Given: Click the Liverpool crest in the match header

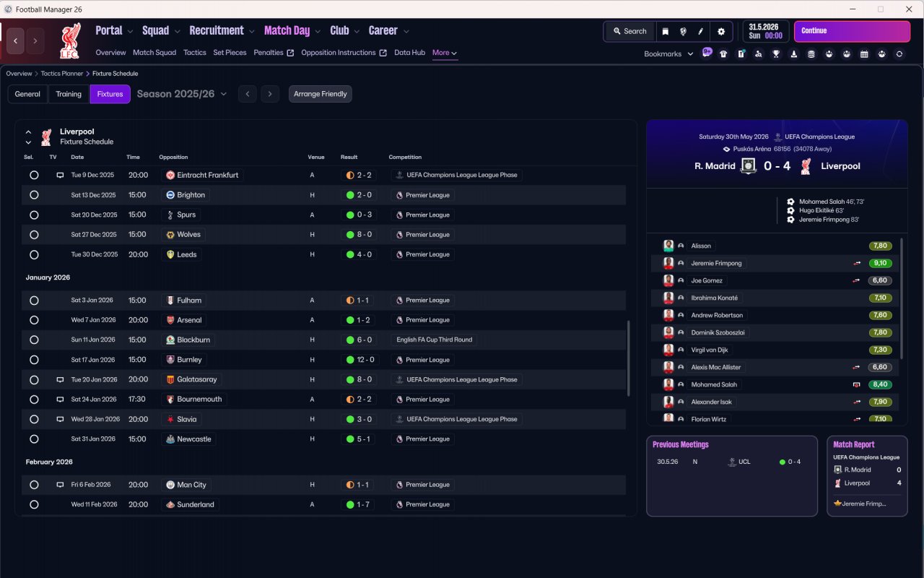Looking at the screenshot, I should 807,165.
